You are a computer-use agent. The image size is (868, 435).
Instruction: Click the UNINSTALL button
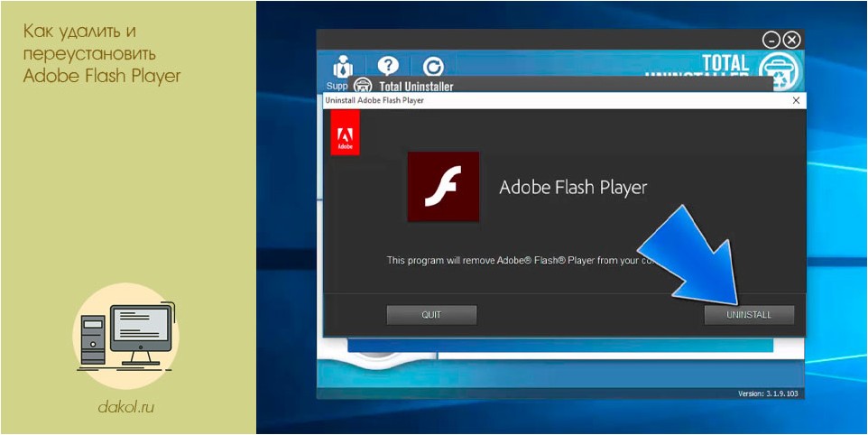(749, 315)
